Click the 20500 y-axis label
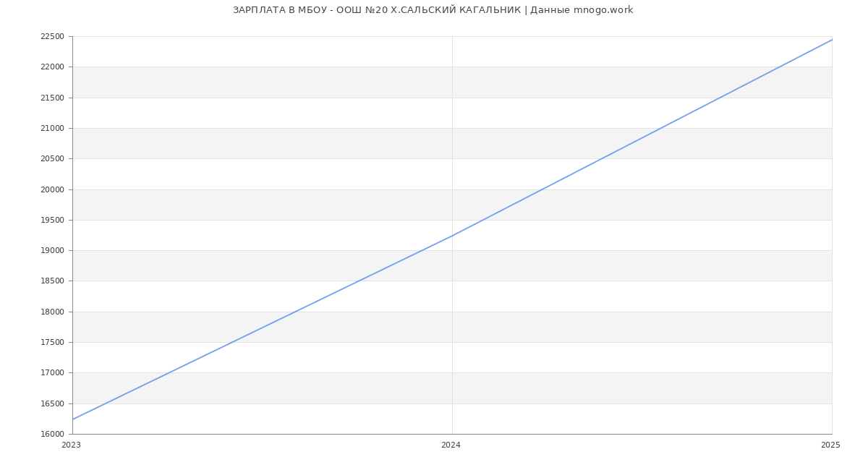Viewport: 868px width, 470px height. [52, 159]
